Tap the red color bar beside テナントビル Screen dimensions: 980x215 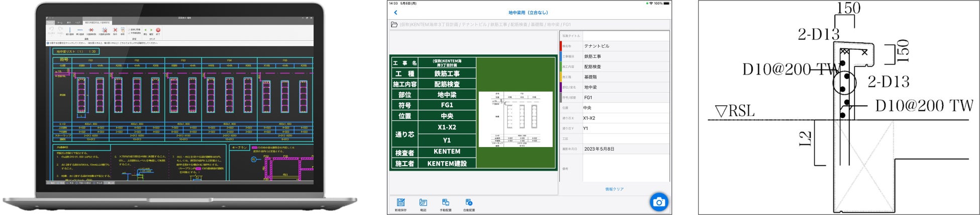561,46
